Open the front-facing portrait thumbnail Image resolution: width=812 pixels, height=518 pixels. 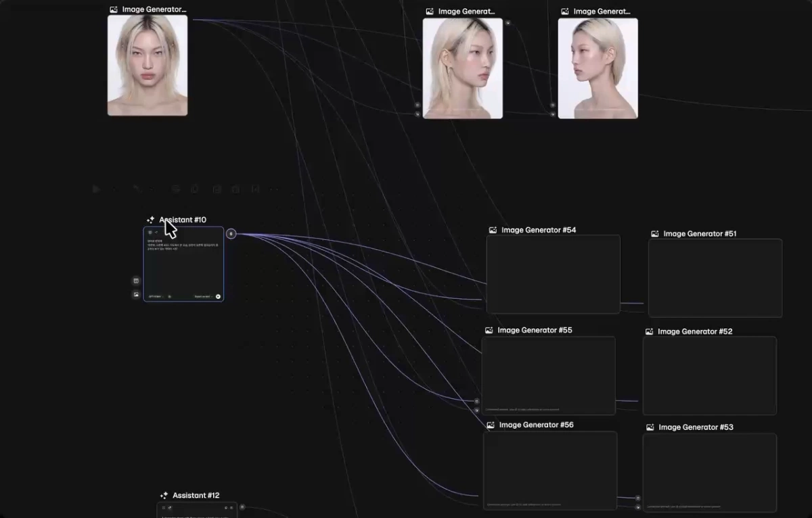click(x=148, y=66)
